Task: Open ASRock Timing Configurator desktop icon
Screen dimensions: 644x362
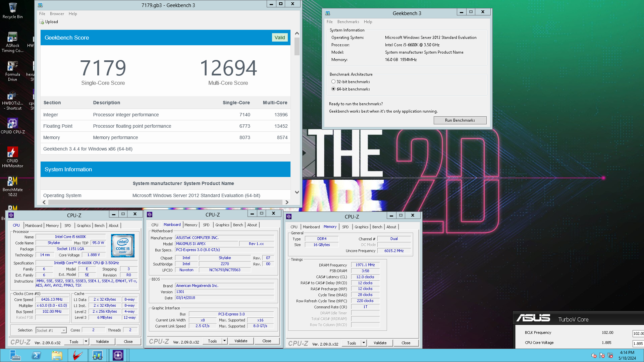Action: pyautogui.click(x=13, y=42)
